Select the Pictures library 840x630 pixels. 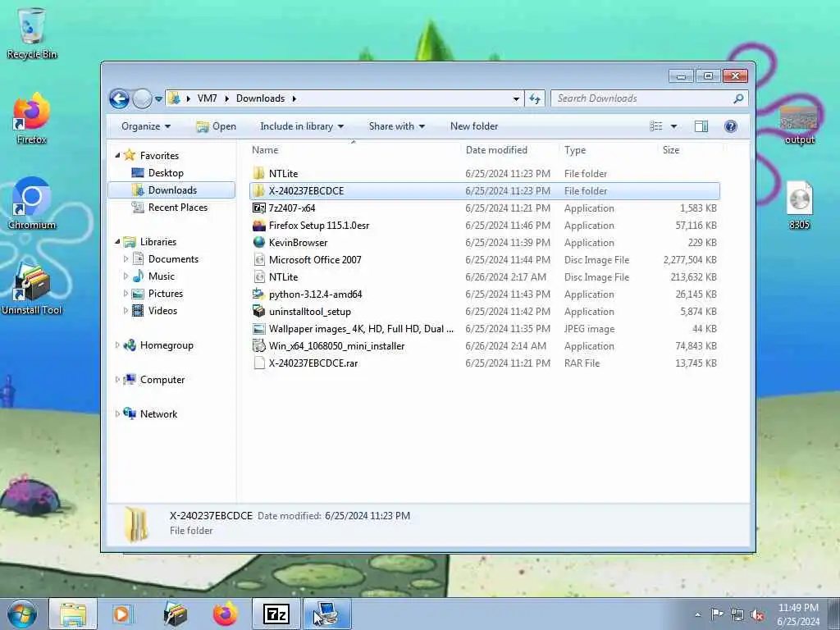click(166, 294)
